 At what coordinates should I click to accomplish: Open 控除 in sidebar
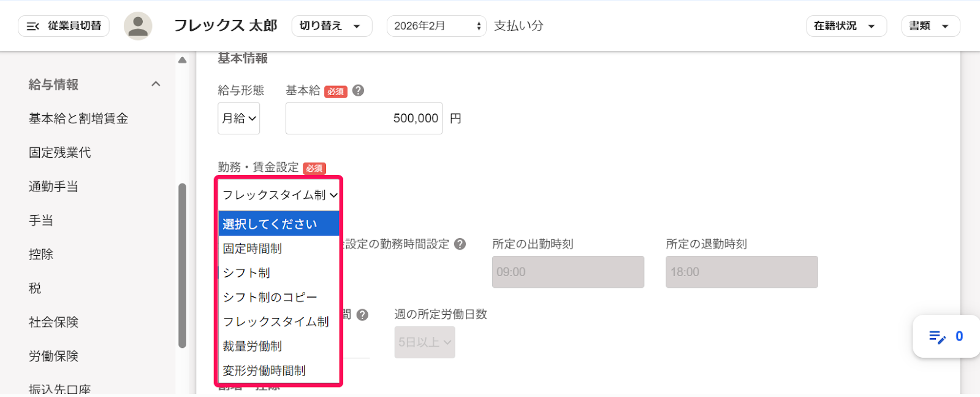click(41, 254)
